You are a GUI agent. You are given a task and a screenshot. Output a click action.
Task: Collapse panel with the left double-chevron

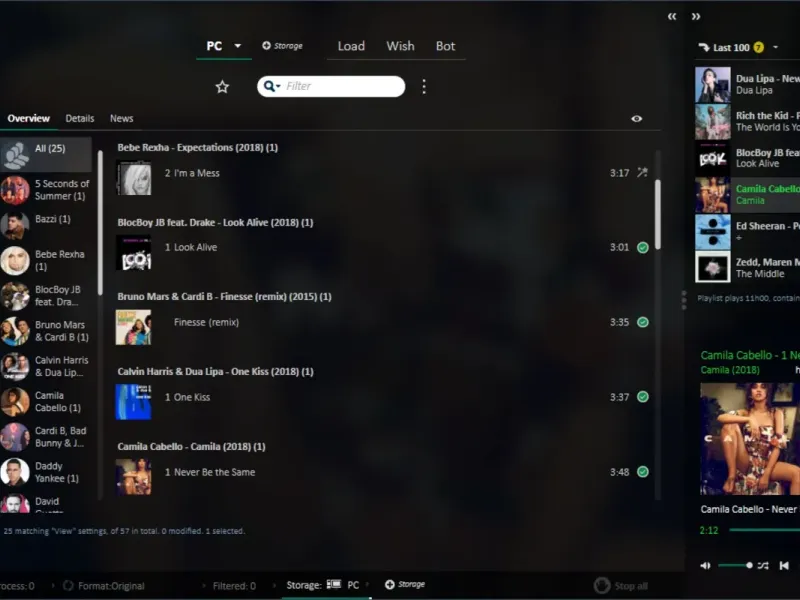(672, 16)
